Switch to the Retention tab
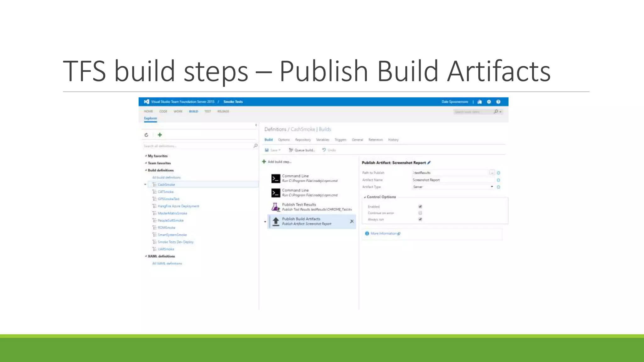Viewport: 644px width, 362px height. (375, 140)
